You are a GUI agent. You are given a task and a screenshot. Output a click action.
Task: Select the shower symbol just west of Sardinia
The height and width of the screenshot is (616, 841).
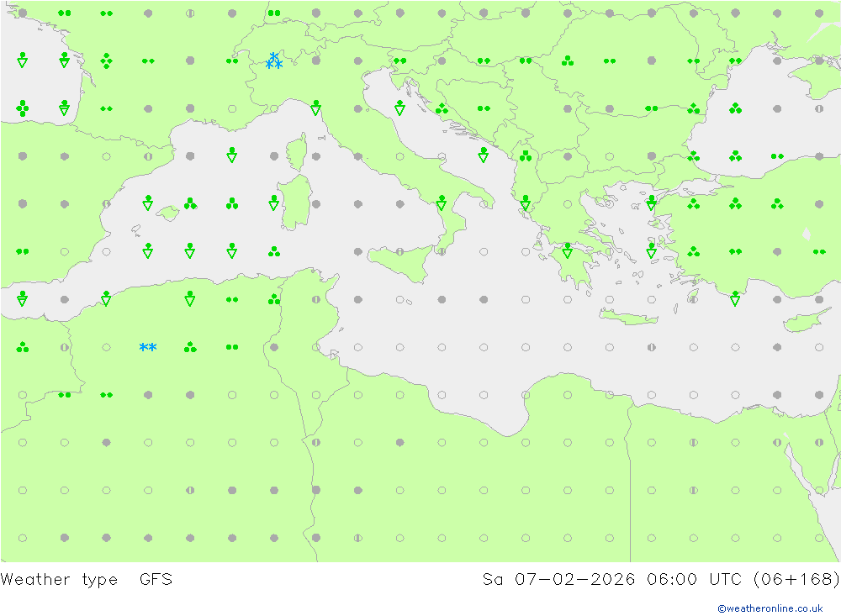pyautogui.click(x=274, y=203)
